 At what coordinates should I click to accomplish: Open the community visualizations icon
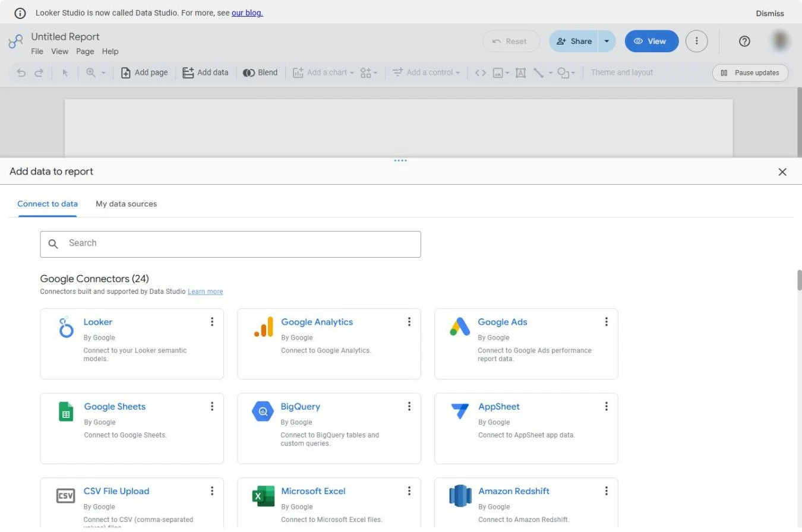pyautogui.click(x=366, y=72)
